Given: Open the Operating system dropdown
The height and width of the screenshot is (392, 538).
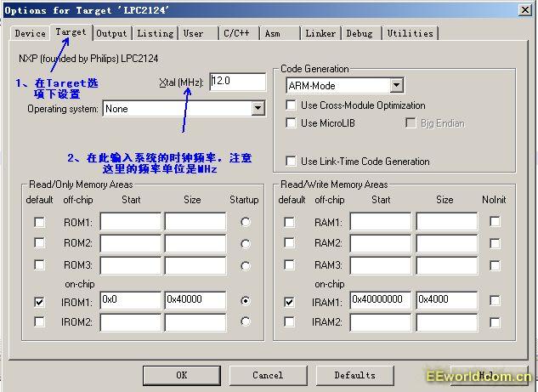Looking at the screenshot, I should [x=258, y=109].
